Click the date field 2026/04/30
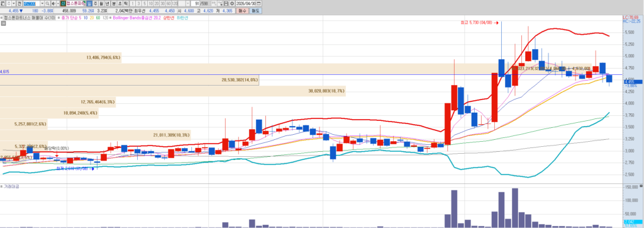 [x=246, y=3]
